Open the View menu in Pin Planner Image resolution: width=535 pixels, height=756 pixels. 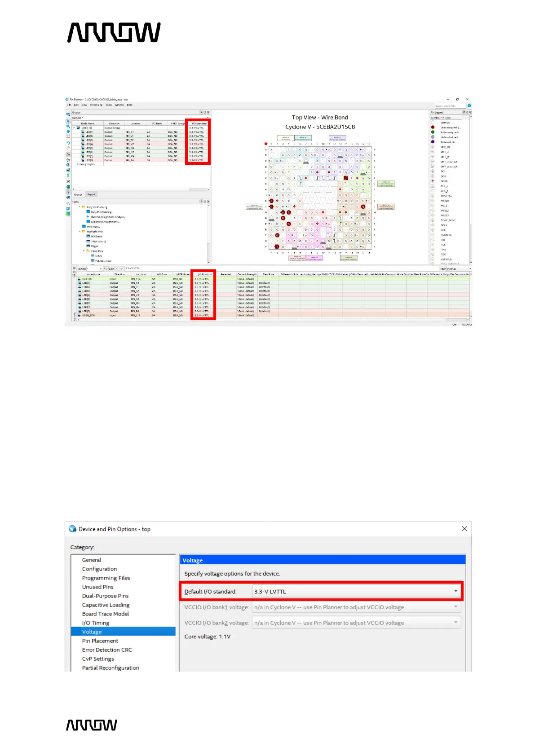[x=84, y=105]
